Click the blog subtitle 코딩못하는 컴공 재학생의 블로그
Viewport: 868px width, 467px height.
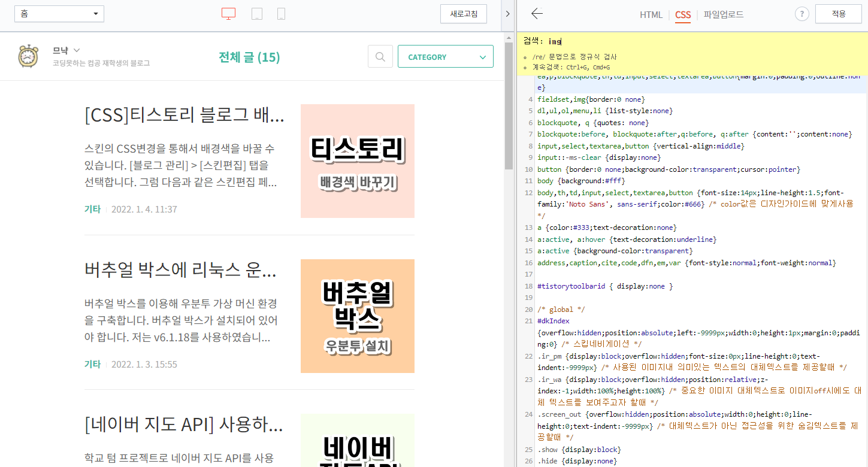[101, 63]
